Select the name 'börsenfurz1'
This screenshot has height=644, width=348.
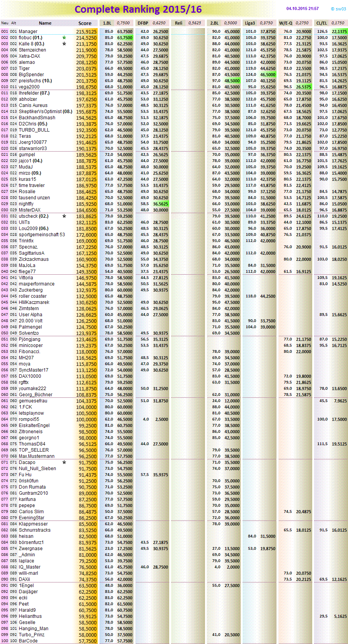tap(31, 542)
